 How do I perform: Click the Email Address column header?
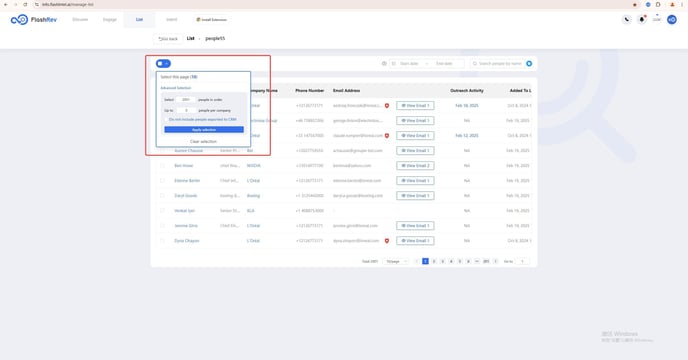click(346, 90)
